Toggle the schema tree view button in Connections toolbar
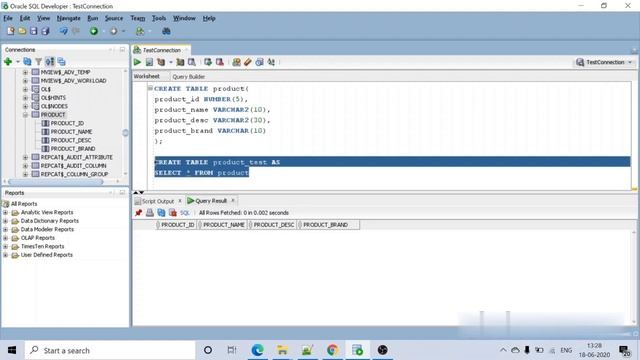 coord(50,62)
